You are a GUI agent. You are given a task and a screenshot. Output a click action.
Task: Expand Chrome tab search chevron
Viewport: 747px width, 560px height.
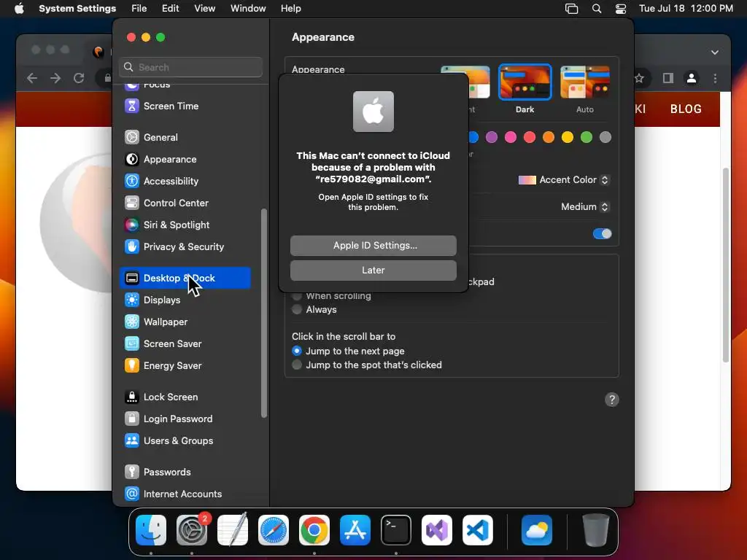point(715,52)
